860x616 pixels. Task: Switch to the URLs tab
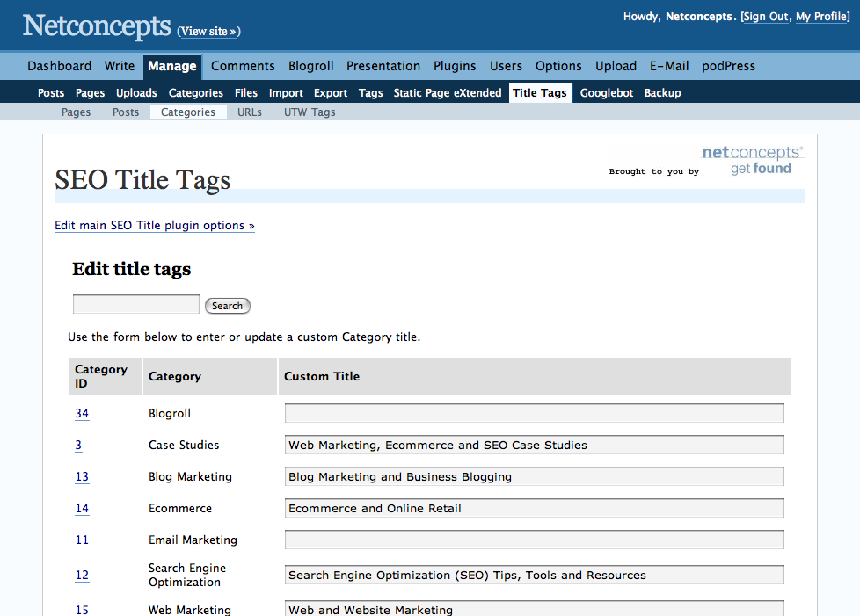(250, 112)
